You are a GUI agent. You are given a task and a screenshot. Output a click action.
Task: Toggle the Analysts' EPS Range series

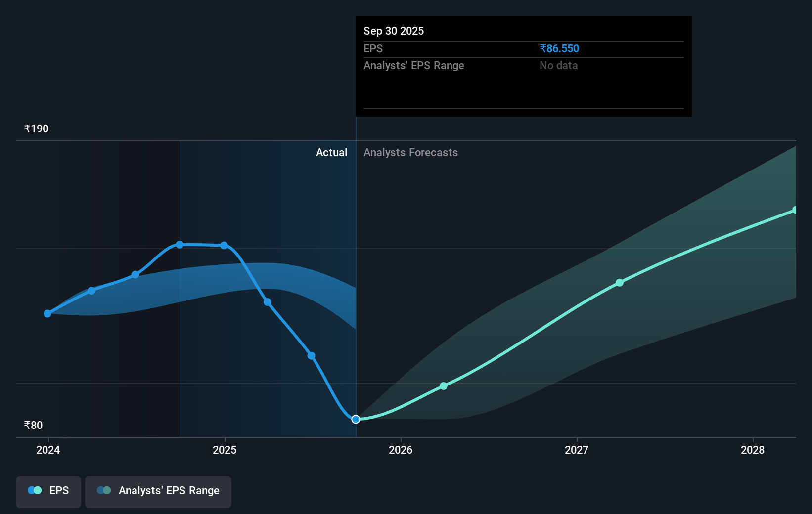tap(158, 492)
